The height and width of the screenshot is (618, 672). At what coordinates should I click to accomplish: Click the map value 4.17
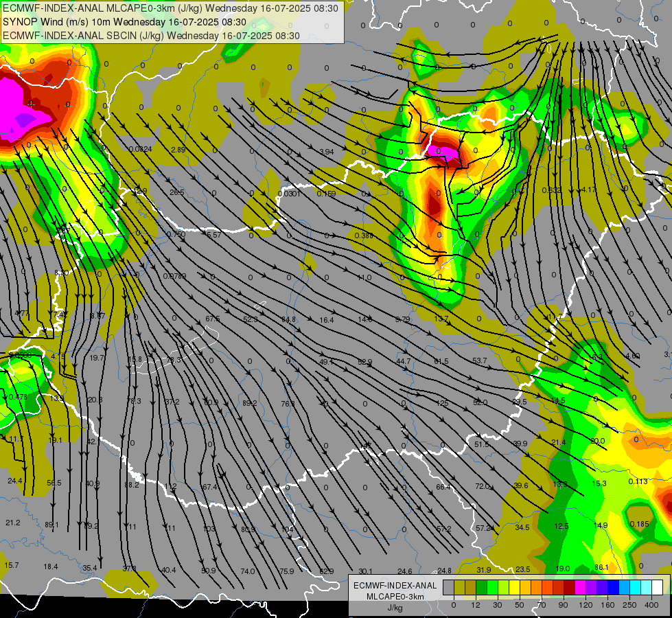[588, 190]
